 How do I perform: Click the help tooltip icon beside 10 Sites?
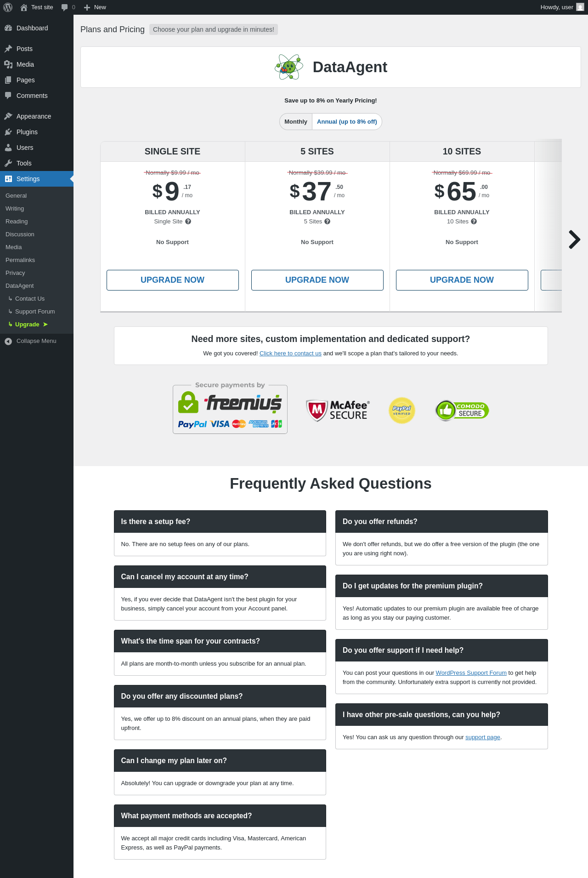pos(474,222)
